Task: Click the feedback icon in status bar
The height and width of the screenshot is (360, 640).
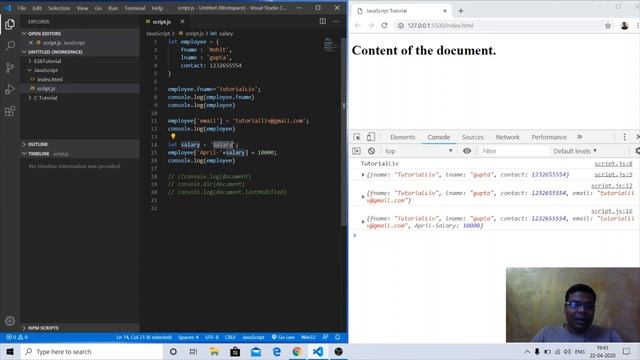Action: pos(325,337)
